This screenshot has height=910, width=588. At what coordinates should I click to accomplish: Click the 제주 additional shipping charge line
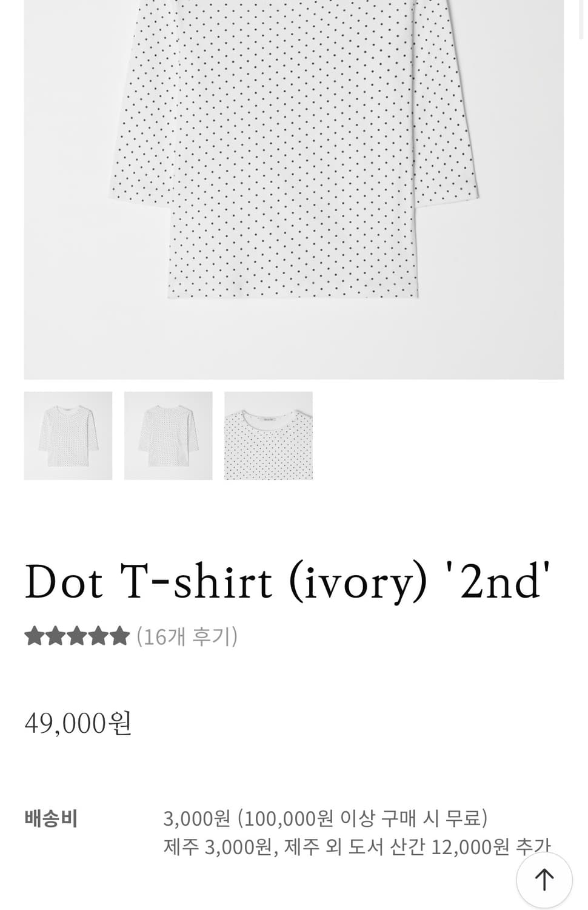(356, 846)
